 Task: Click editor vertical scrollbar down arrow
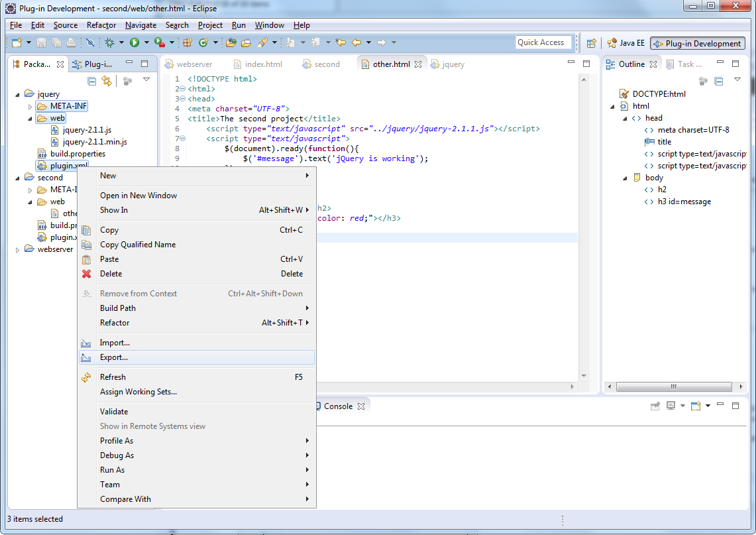tap(584, 376)
